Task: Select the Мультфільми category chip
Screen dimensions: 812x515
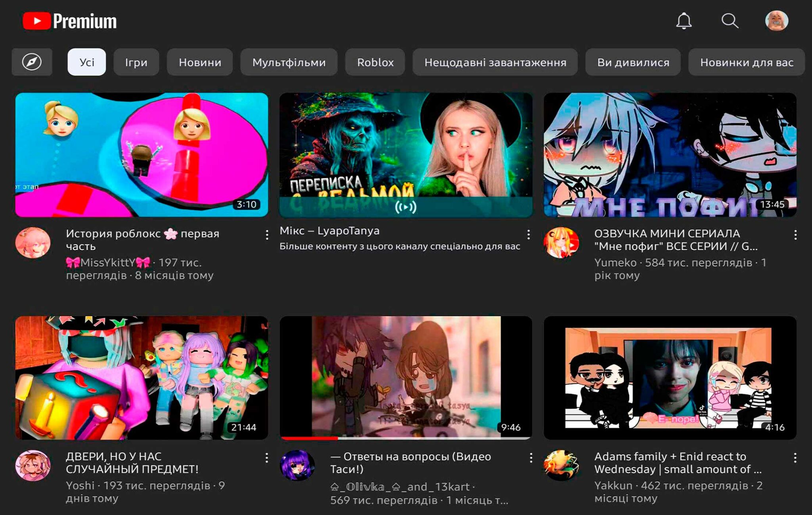Action: (x=288, y=62)
